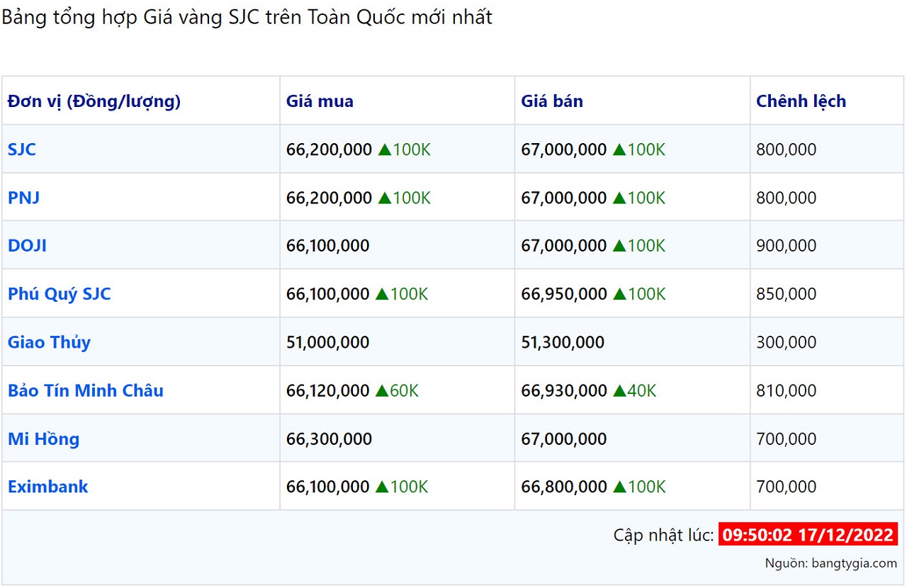Click Mi Hồng buy price 66,300,000
Image resolution: width=907 pixels, height=588 pixels.
(329, 439)
